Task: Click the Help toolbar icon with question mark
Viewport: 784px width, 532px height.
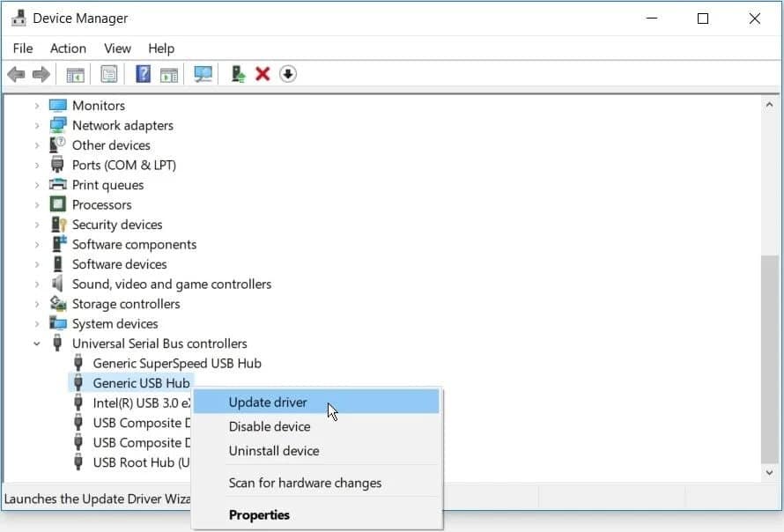Action: [142, 74]
